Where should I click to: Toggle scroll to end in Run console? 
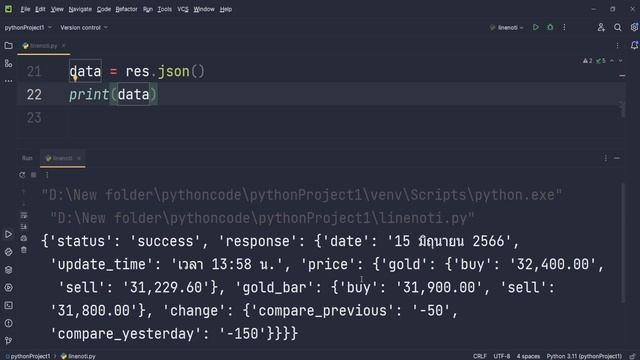[x=24, y=227]
